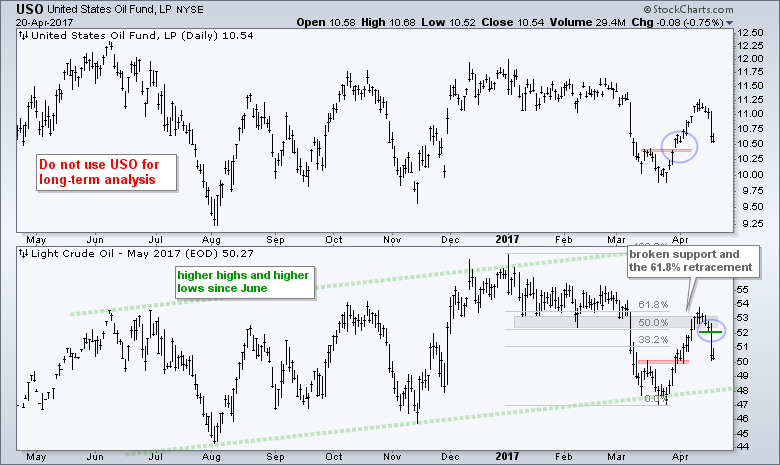The height and width of the screenshot is (465, 780).
Task: Click the red resistance line in USO chart
Action: click(x=667, y=150)
